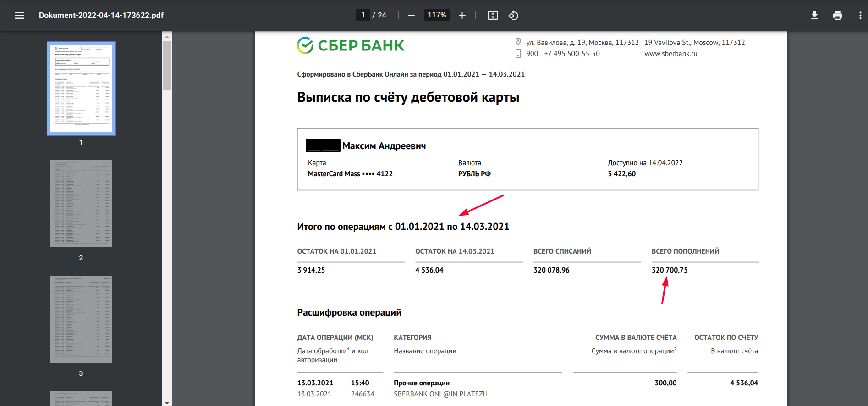Click the page number input field
Viewport: 868px width, 406px height.
363,15
